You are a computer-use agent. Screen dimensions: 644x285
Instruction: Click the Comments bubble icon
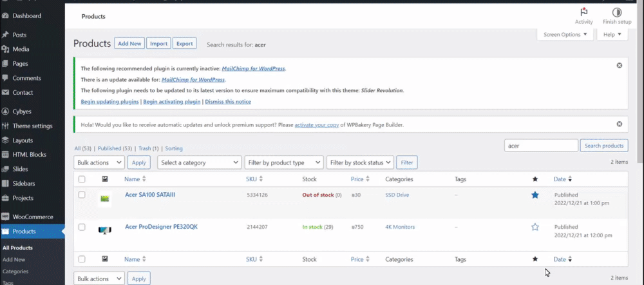point(5,78)
